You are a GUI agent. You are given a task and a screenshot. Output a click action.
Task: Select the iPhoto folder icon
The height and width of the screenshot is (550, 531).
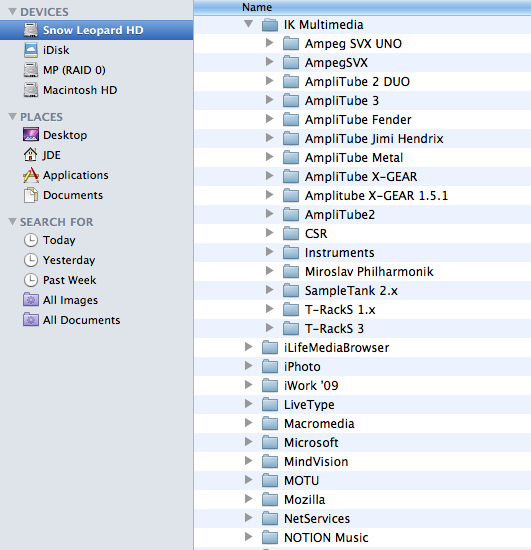270,367
